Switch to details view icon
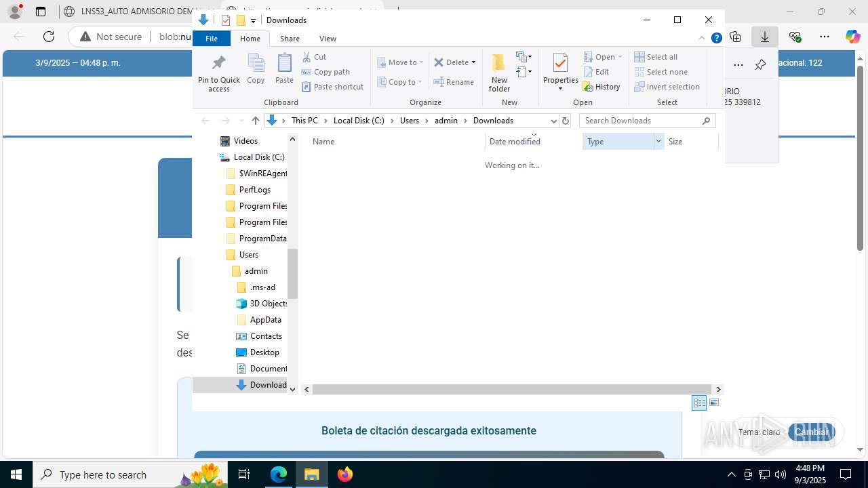Image resolution: width=868 pixels, height=488 pixels. tap(699, 403)
